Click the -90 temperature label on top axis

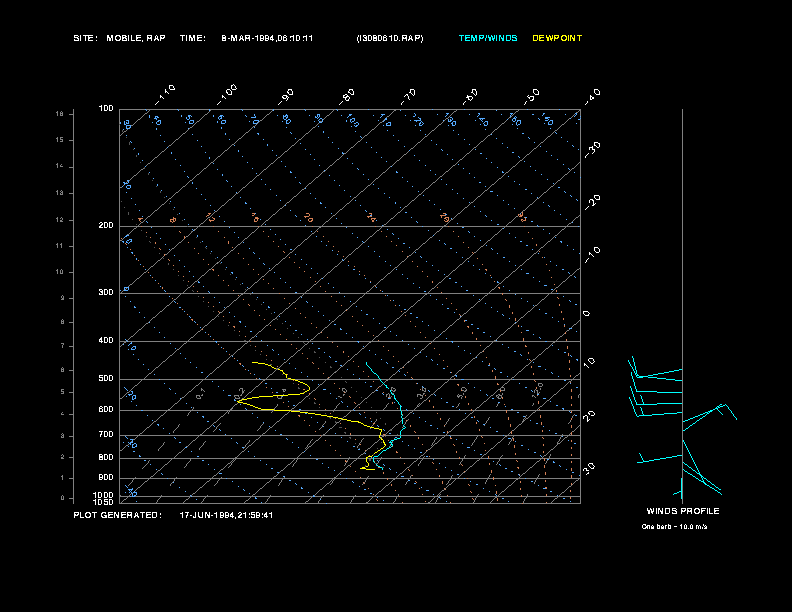285,96
